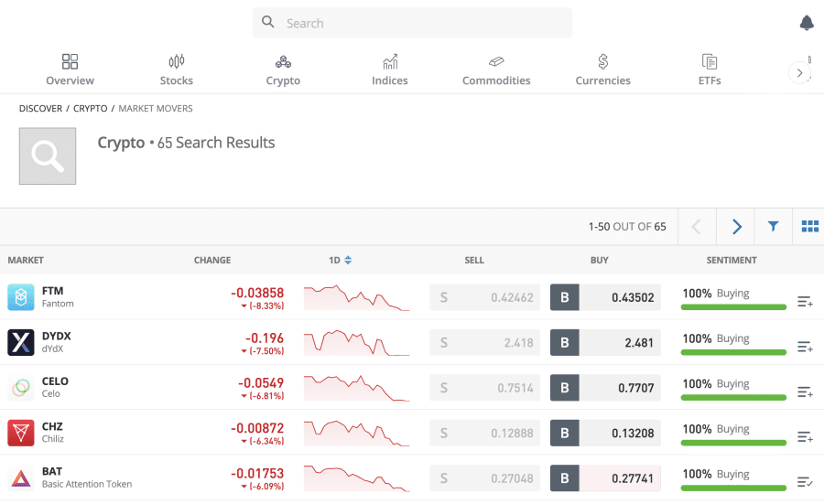Open the Overview tab
This screenshot has height=504, width=824.
(x=70, y=70)
